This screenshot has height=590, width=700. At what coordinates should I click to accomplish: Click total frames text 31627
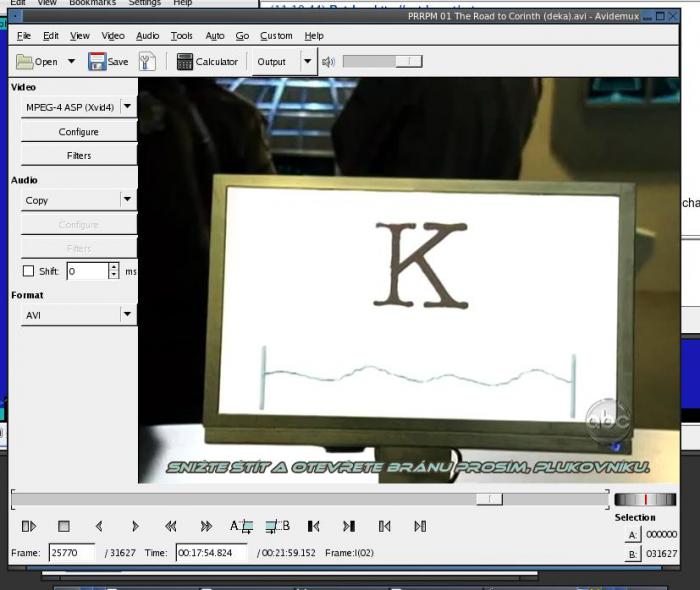[x=122, y=553]
